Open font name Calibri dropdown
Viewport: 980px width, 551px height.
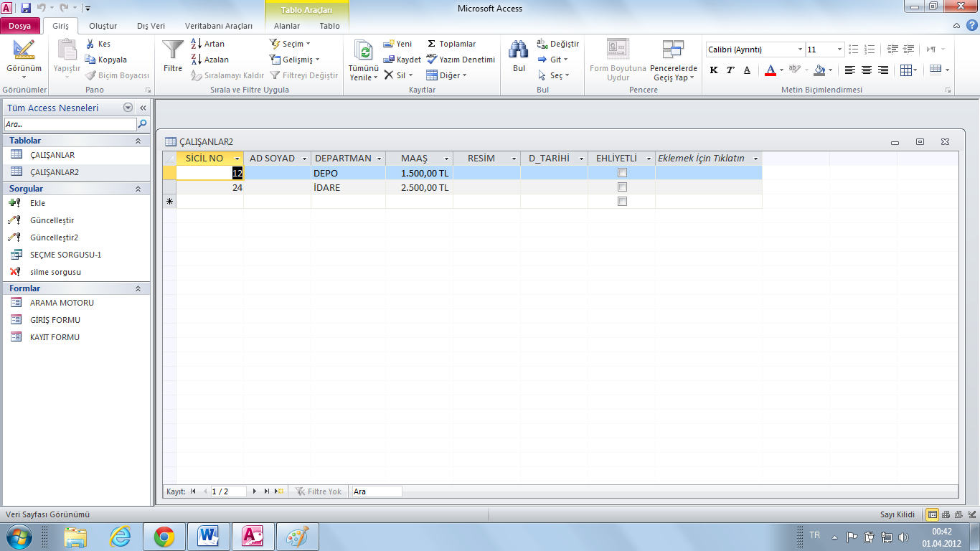pyautogui.click(x=800, y=50)
